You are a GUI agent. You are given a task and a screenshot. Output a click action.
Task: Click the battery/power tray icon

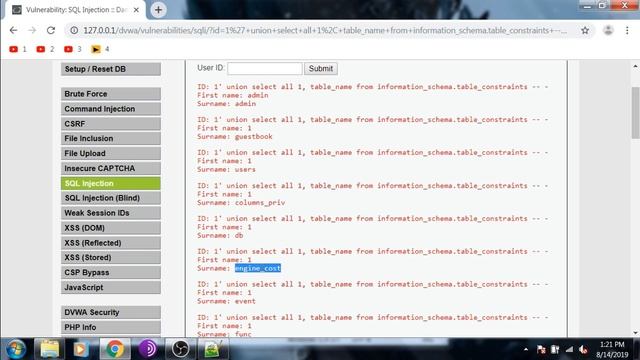pos(555,349)
